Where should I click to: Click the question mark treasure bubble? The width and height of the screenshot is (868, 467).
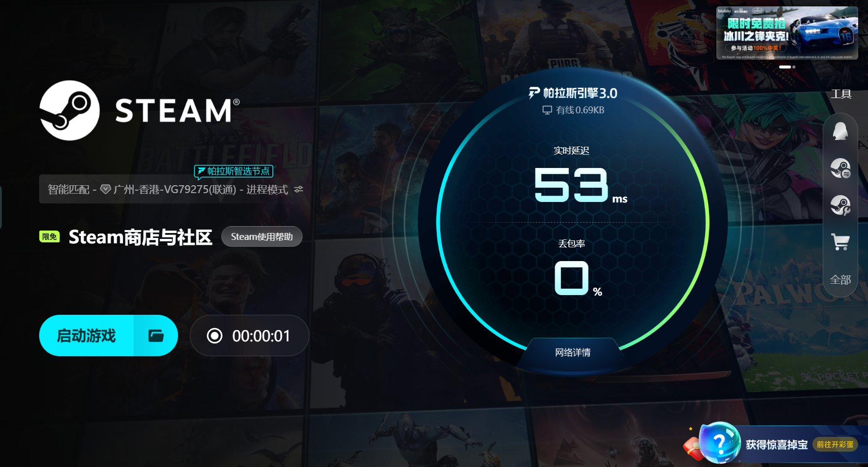click(x=719, y=443)
